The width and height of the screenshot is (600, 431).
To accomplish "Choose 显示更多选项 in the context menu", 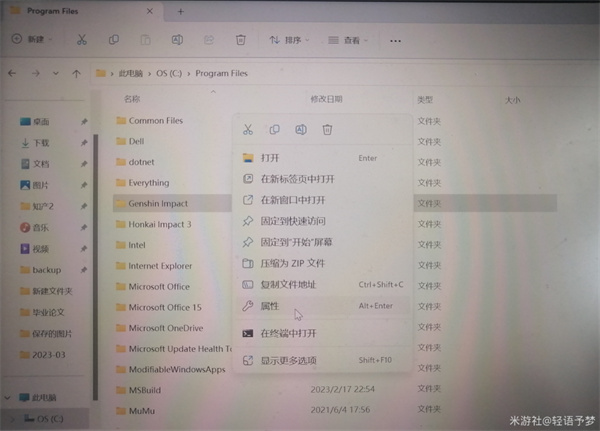I will coord(322,360).
